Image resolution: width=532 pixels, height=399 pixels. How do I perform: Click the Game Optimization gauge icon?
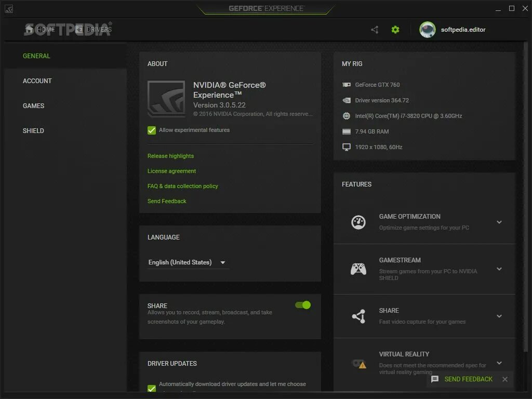[358, 222]
